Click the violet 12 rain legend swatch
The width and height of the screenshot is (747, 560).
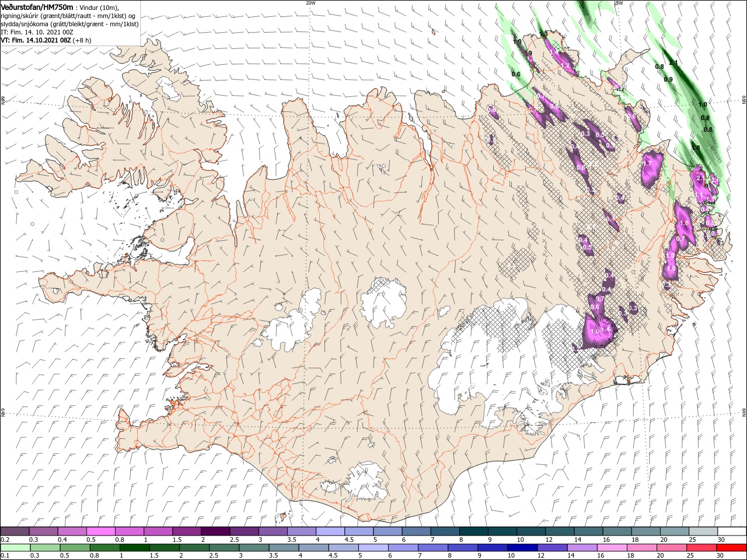[x=552, y=548]
